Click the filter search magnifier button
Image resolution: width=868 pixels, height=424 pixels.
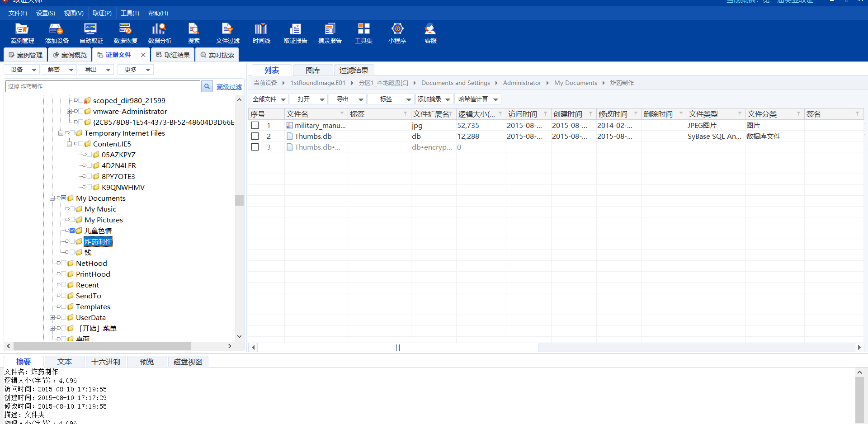207,86
